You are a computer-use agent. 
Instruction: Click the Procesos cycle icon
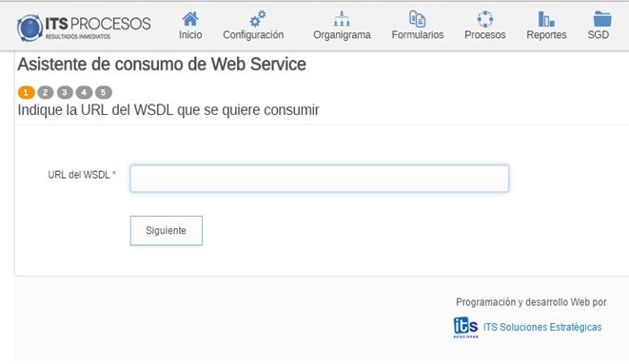point(485,19)
